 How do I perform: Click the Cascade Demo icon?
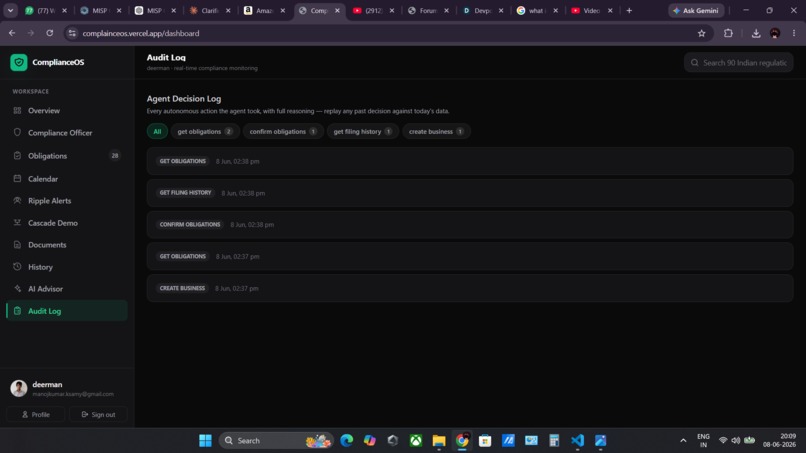tap(17, 223)
